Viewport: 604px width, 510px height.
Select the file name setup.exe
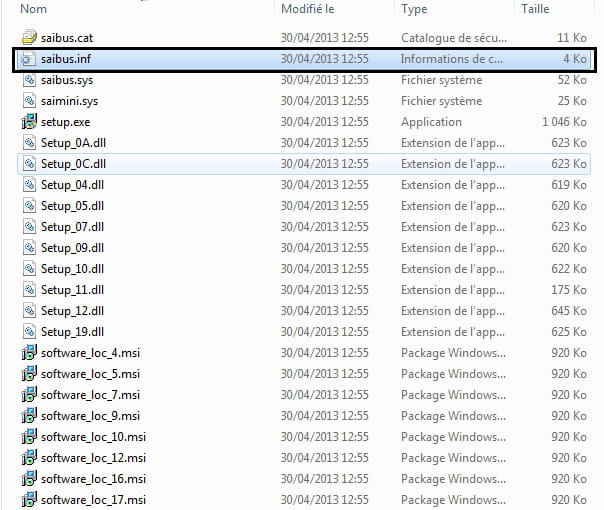click(65, 122)
